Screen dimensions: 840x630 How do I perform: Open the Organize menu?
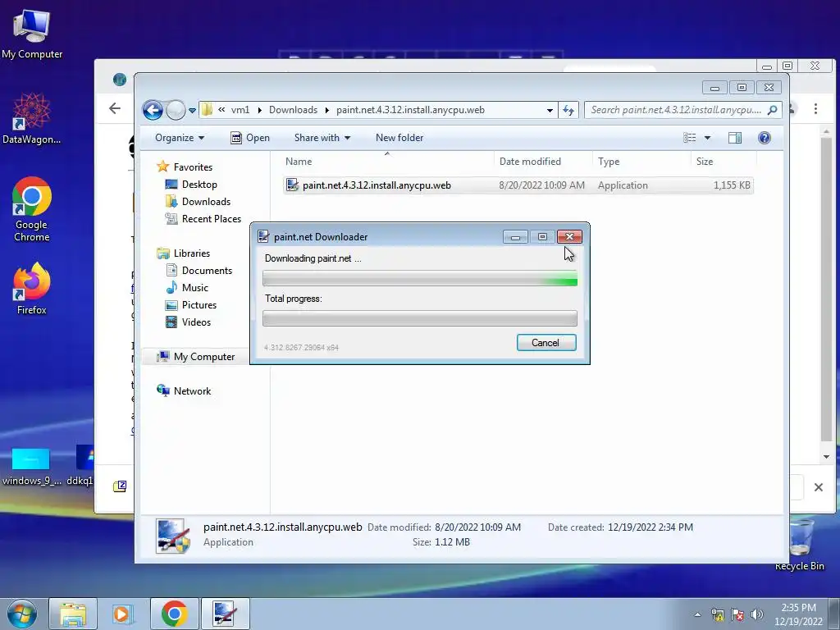pyautogui.click(x=180, y=138)
